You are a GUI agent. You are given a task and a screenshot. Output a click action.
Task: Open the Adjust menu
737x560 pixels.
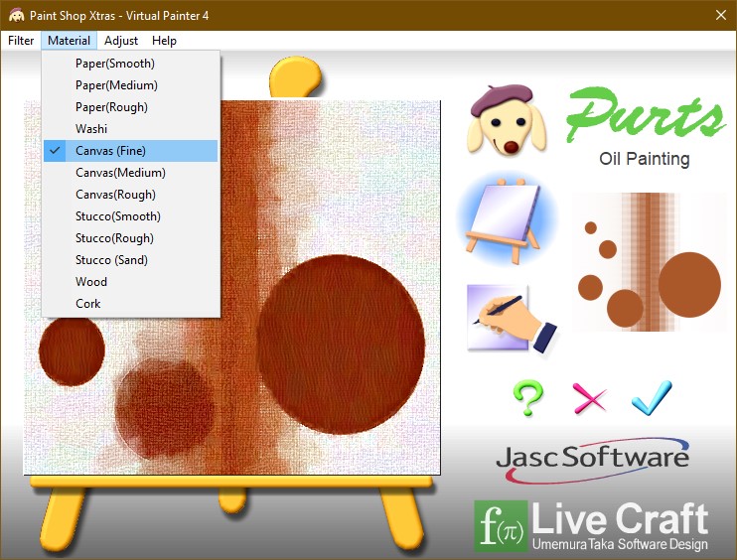pyautogui.click(x=121, y=41)
